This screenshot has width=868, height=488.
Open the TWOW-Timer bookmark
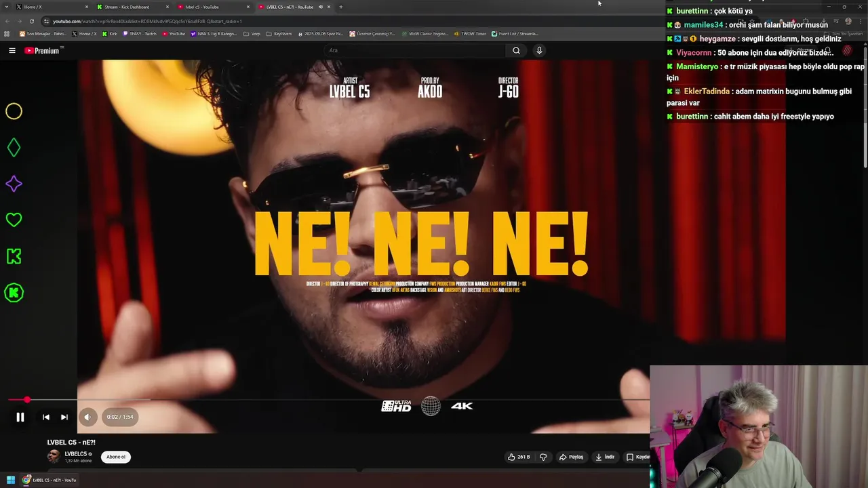(470, 34)
